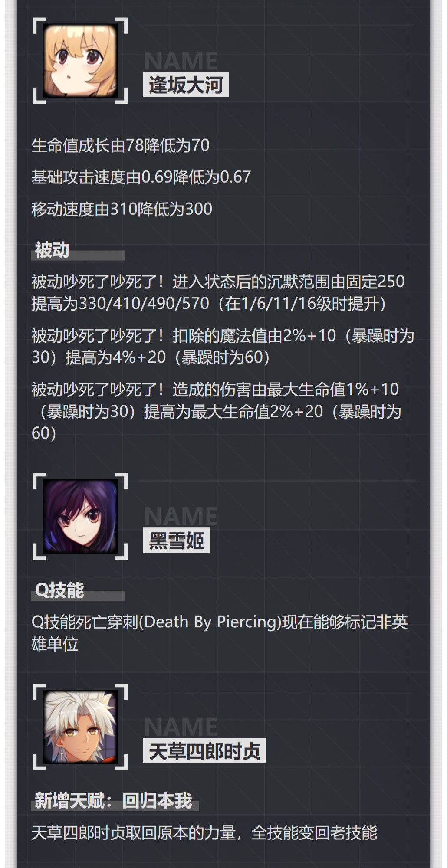Screen dimensions: 447x868
Task: Click the 移动速度由310降低为300 line
Action: (122, 209)
